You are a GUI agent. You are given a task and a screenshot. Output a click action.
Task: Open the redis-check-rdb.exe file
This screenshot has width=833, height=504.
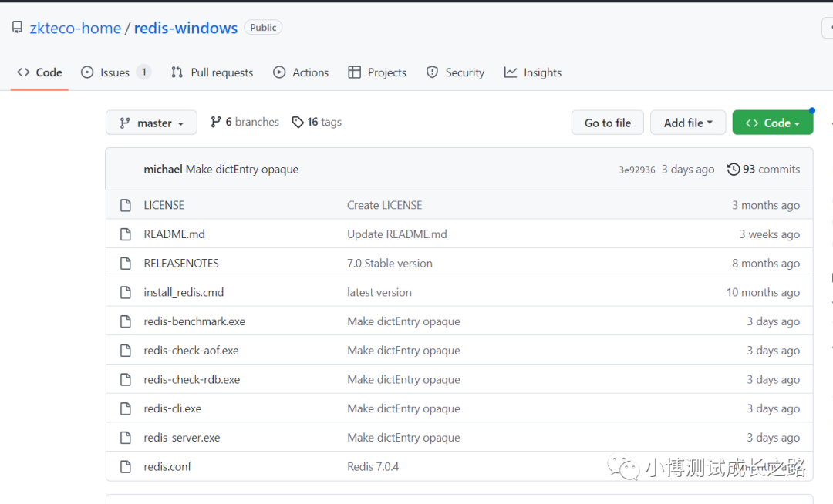pos(192,380)
